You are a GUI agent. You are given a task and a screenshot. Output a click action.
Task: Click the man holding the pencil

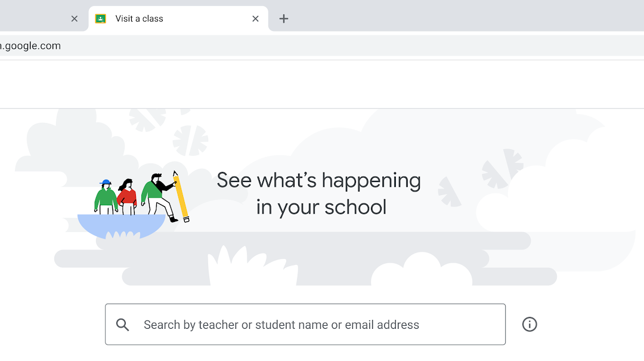158,198
